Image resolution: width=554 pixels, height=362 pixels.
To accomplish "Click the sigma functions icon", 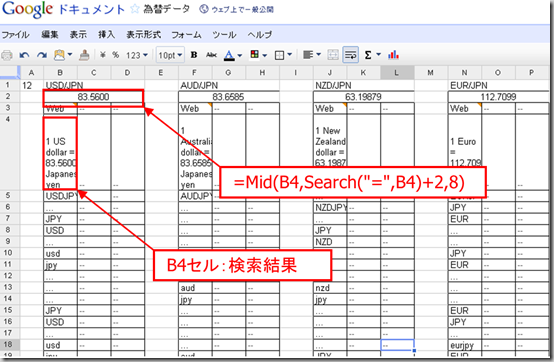I will 368,55.
